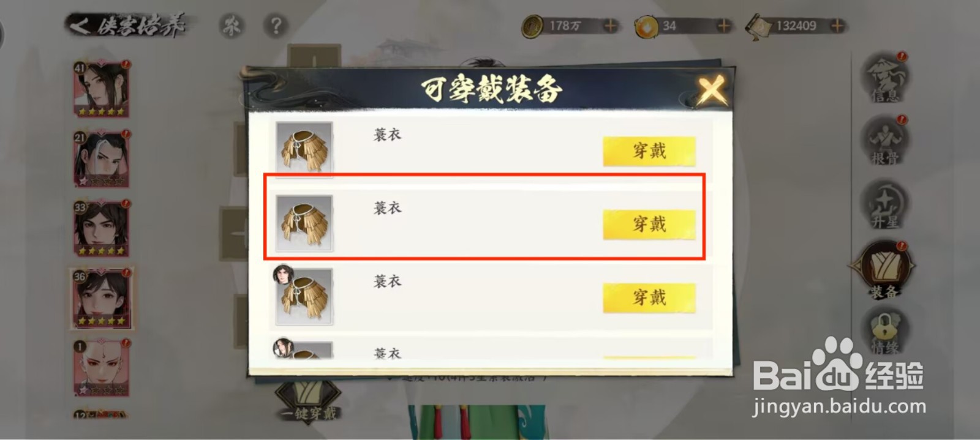980x440 pixels.
Task: Click 穿戴 in the red-highlighted 蓑衣 row
Action: (649, 225)
